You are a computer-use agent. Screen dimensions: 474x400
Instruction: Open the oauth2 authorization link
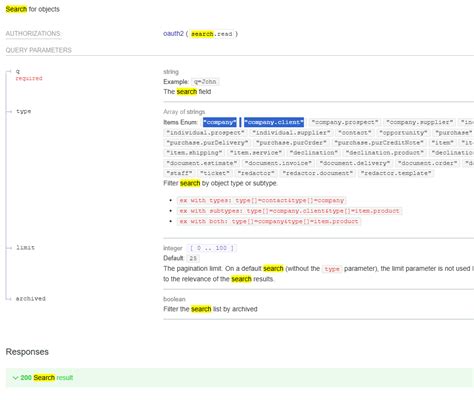(173, 34)
